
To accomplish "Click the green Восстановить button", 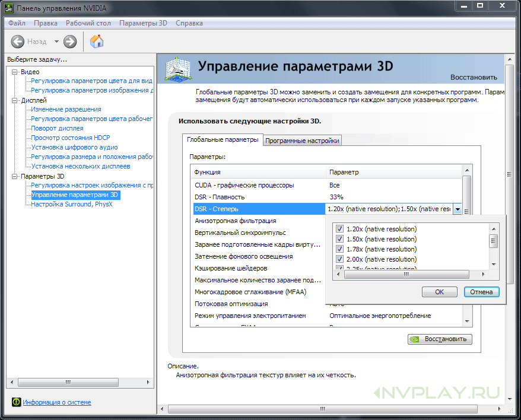I will (440, 339).
